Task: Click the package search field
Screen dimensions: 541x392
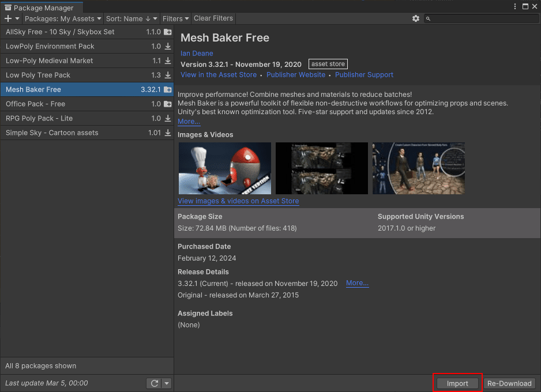Action: coord(482,18)
